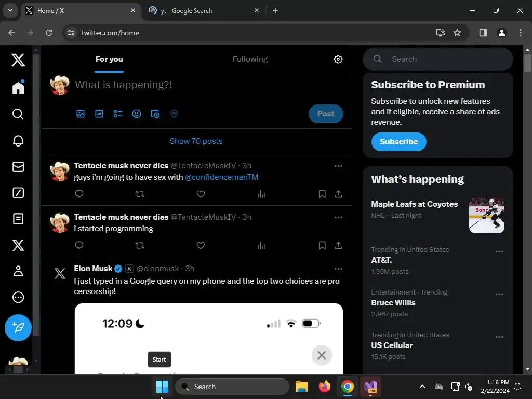The width and height of the screenshot is (532, 399).
Task: Show hidden system tray icons chevron
Action: pos(422,387)
